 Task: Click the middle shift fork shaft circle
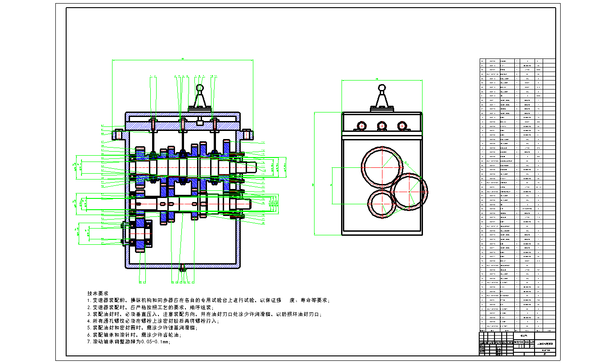point(382,126)
